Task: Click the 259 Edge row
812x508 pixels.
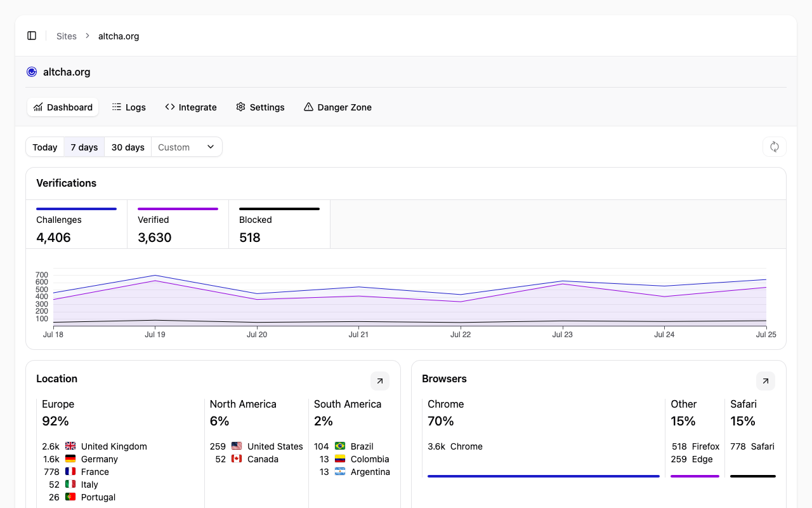Action: pyautogui.click(x=692, y=459)
